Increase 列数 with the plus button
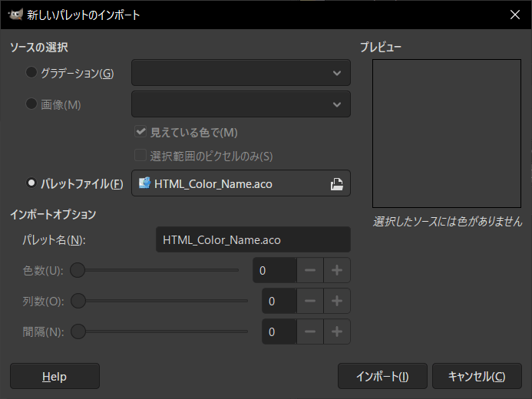 (x=337, y=301)
